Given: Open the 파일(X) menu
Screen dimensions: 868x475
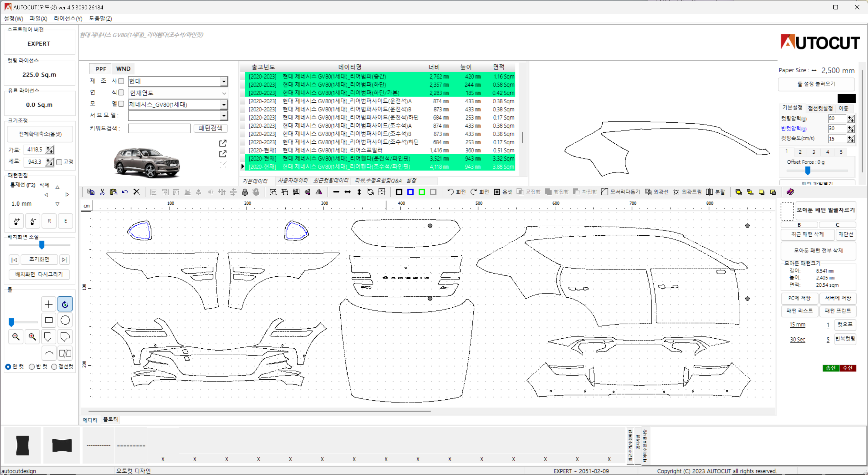Looking at the screenshot, I should click(39, 19).
